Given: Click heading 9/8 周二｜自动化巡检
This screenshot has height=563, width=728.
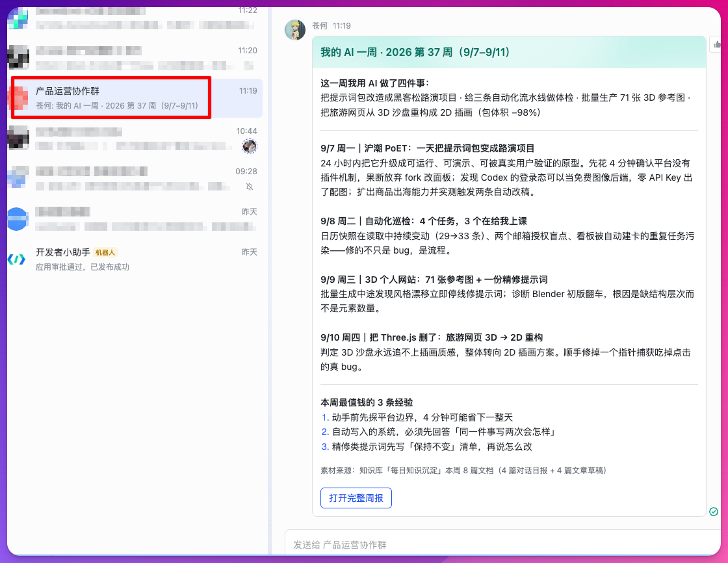Looking at the screenshot, I should coord(423,221).
